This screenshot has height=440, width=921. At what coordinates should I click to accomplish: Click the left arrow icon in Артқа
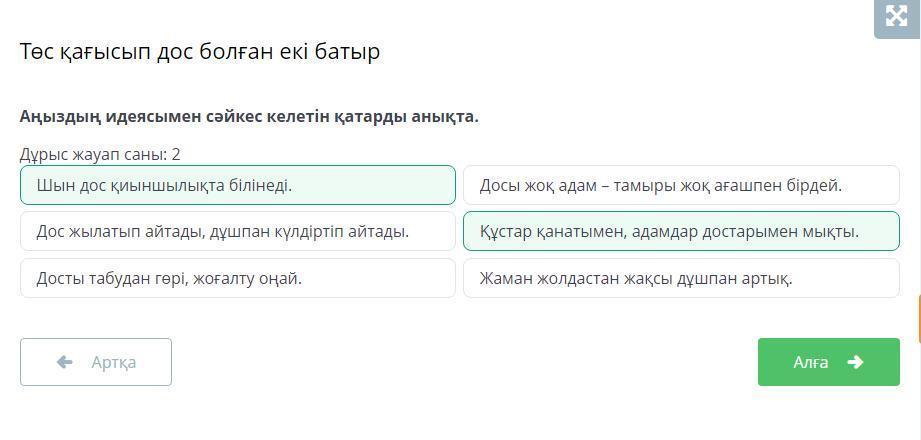click(65, 362)
